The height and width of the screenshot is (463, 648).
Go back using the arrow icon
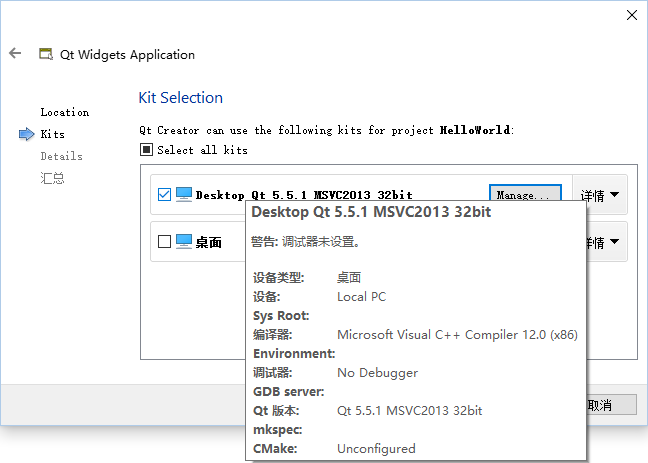coord(15,53)
